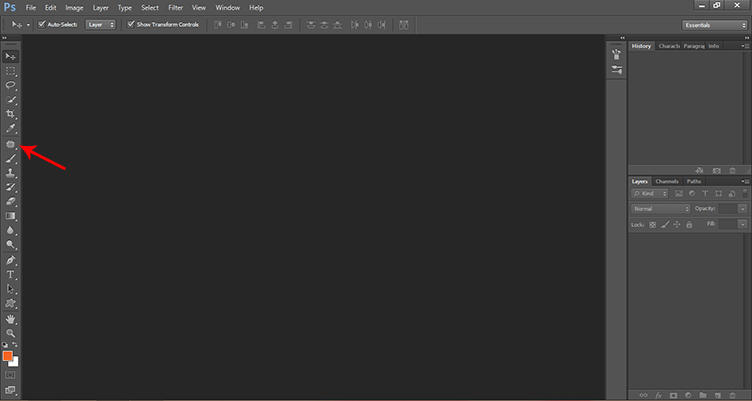Switch to the Channels tab
Image resolution: width=752 pixels, height=401 pixels.
(x=667, y=181)
